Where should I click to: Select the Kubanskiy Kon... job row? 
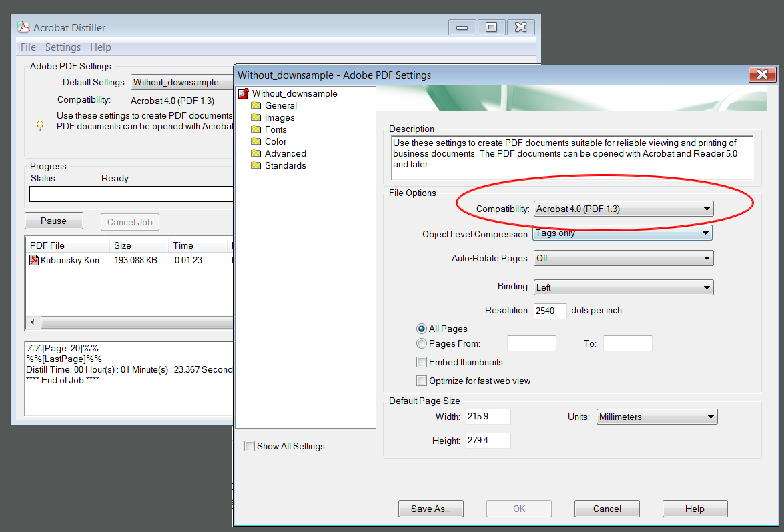[130, 260]
